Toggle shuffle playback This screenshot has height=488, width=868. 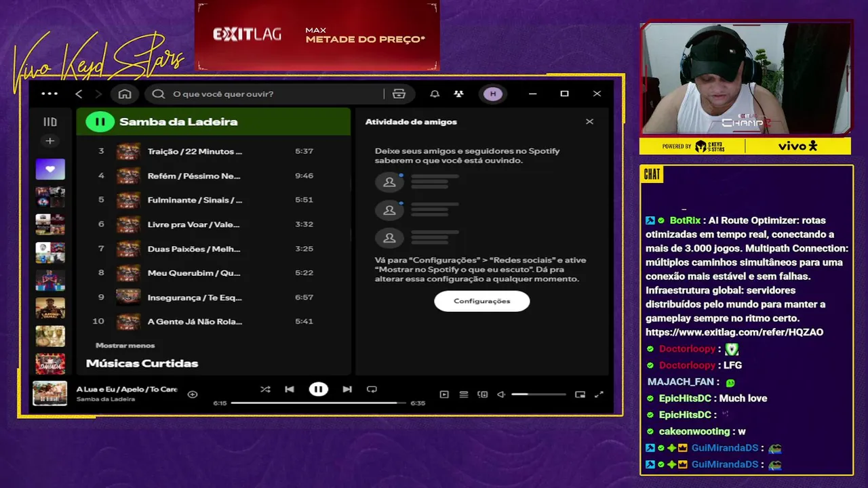[265, 390]
